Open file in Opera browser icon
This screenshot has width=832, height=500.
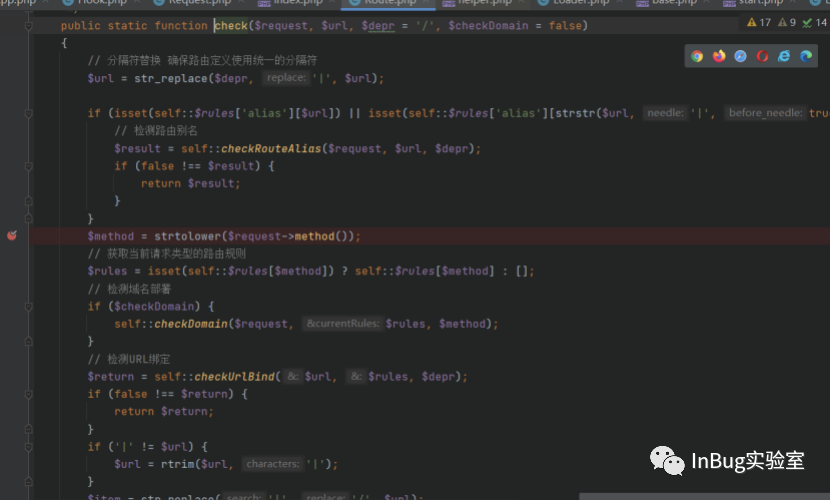click(762, 56)
